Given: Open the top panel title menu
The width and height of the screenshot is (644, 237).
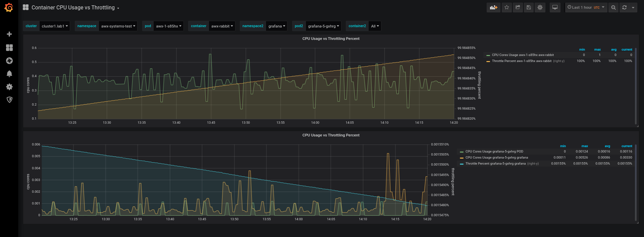Looking at the screenshot, I should 331,39.
